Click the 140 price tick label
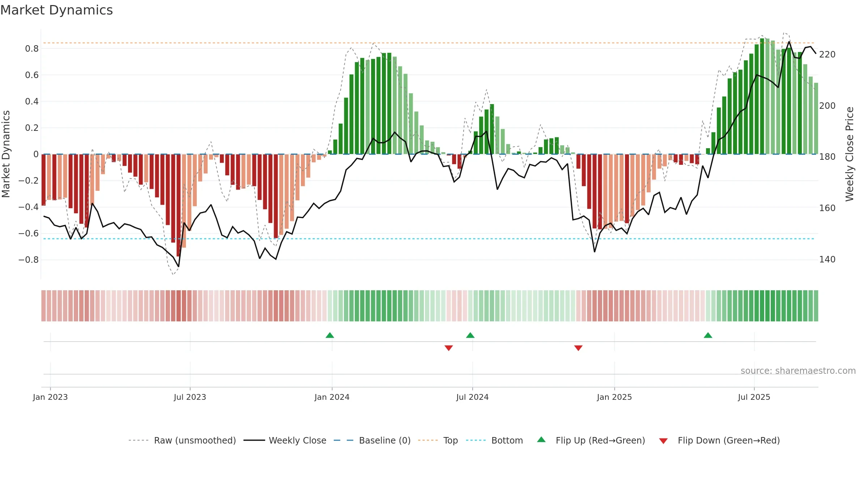The width and height of the screenshot is (868, 488). coord(827,260)
